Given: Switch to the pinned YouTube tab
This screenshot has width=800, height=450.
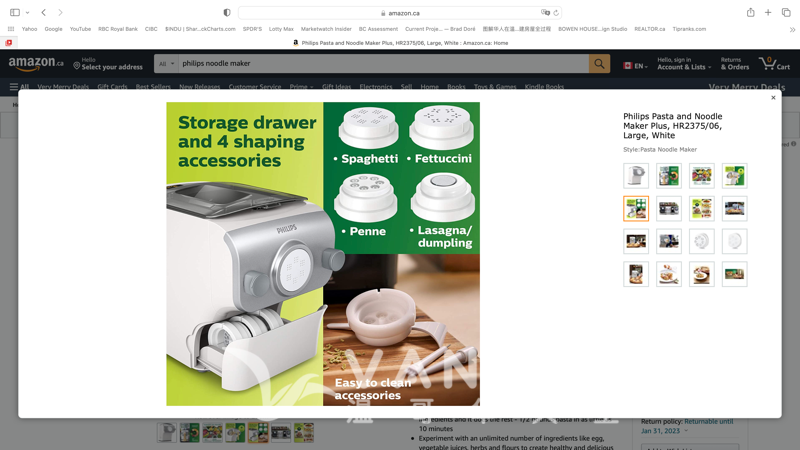Looking at the screenshot, I should pos(9,43).
